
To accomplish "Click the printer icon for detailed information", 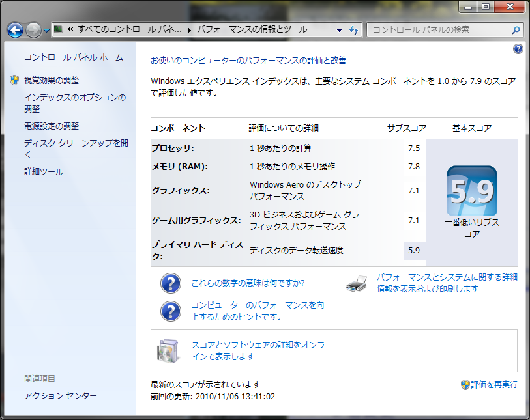I will tap(357, 283).
